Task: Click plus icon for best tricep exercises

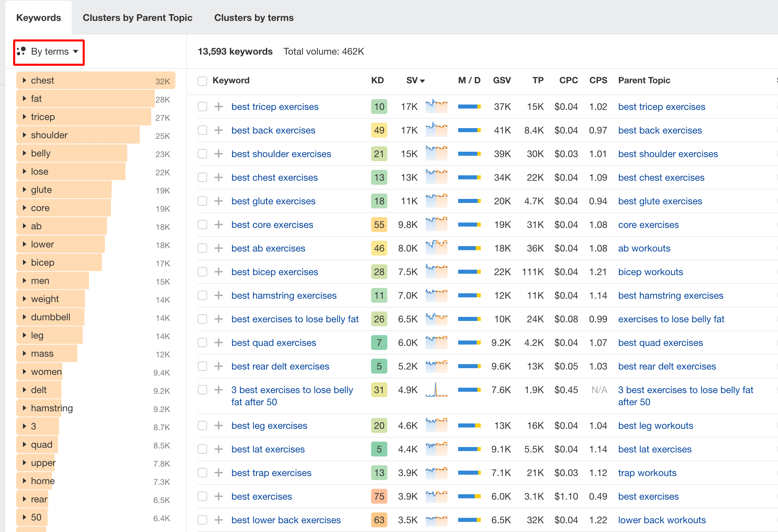Action: [219, 107]
